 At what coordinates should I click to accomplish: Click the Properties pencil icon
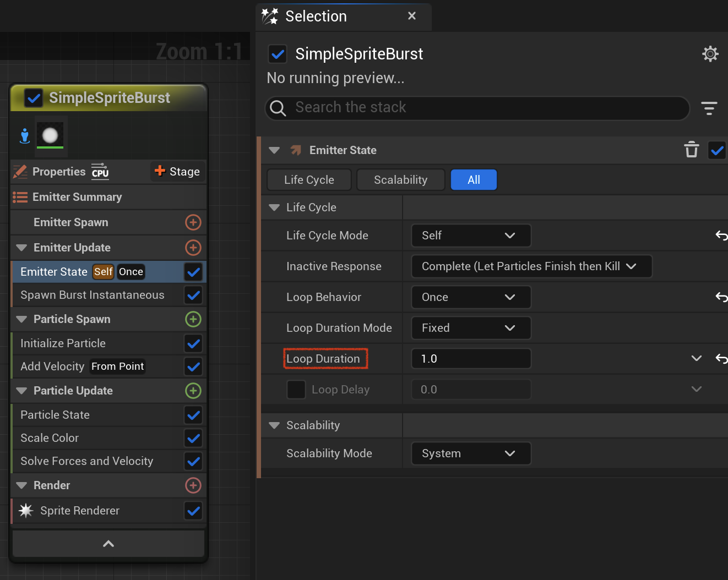20,172
